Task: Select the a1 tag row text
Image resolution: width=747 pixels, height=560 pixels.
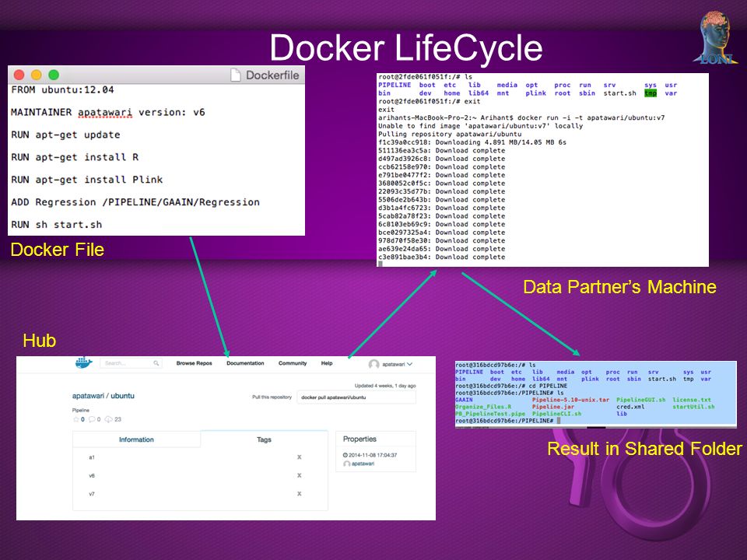Action: (x=92, y=457)
